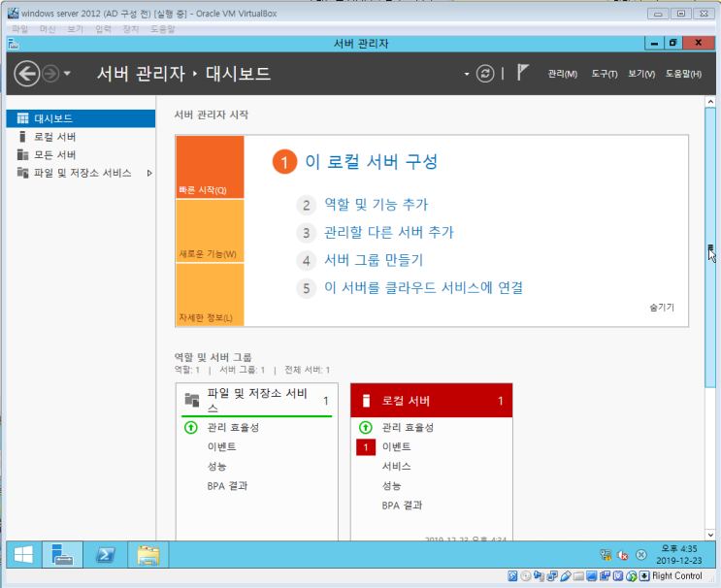The image size is (721, 588).
Task: Click the circled X tray icon
Action: (641, 555)
